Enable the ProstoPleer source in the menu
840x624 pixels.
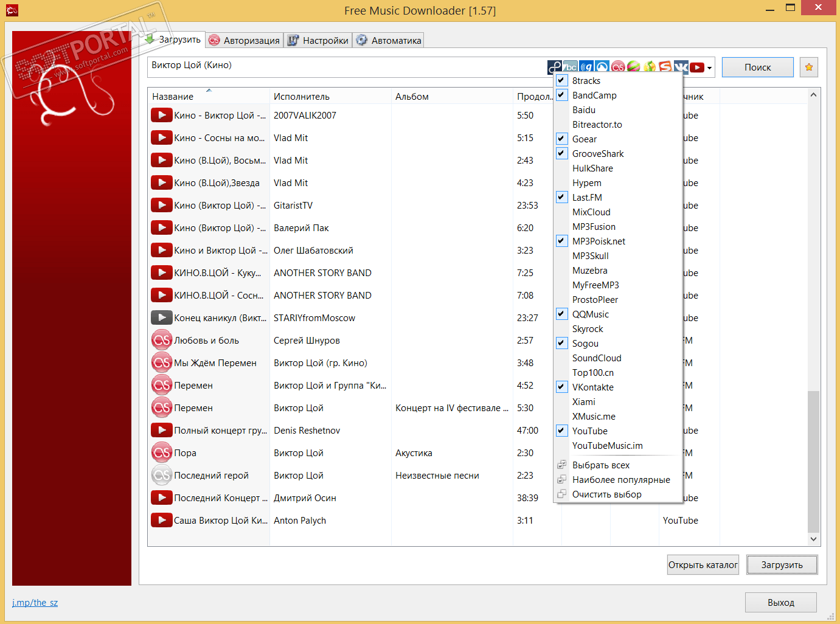[x=618, y=299]
